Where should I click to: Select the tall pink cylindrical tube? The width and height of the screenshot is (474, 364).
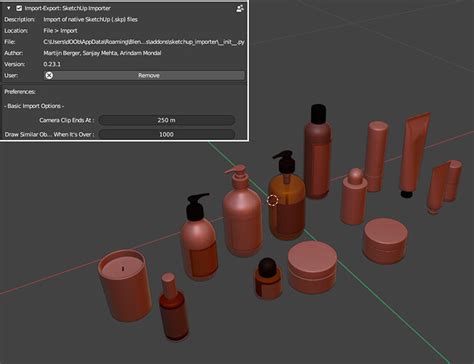click(376, 157)
